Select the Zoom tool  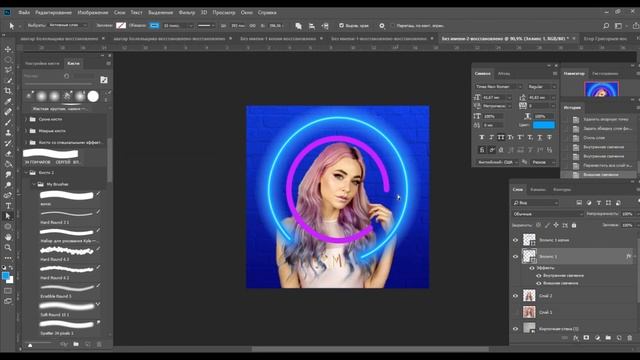[x=8, y=247]
